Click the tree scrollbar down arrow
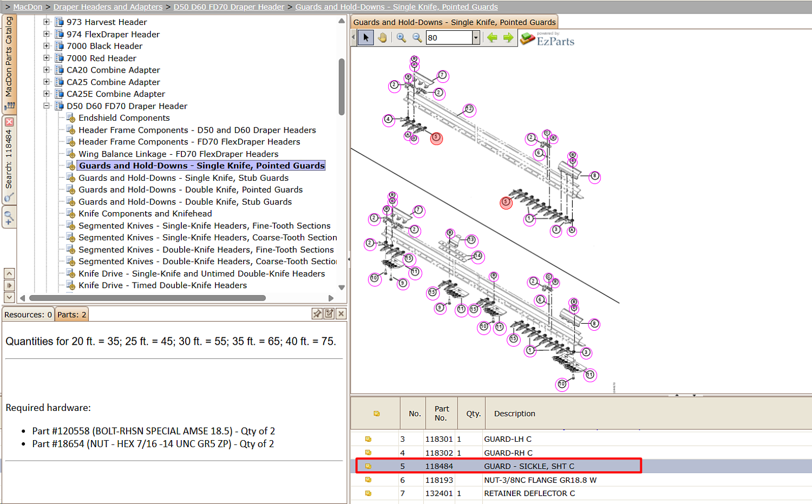 click(x=342, y=287)
